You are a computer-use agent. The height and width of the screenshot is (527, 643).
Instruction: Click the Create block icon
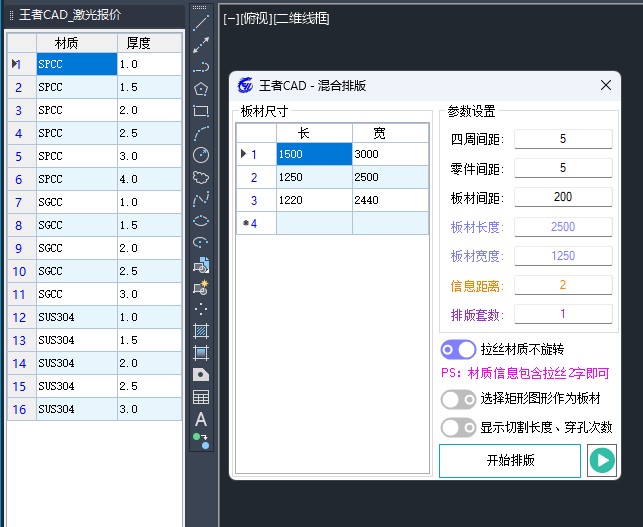coord(201,287)
